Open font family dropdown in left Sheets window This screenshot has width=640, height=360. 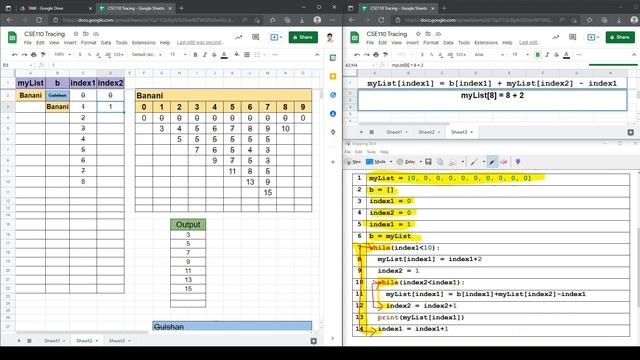[147, 54]
